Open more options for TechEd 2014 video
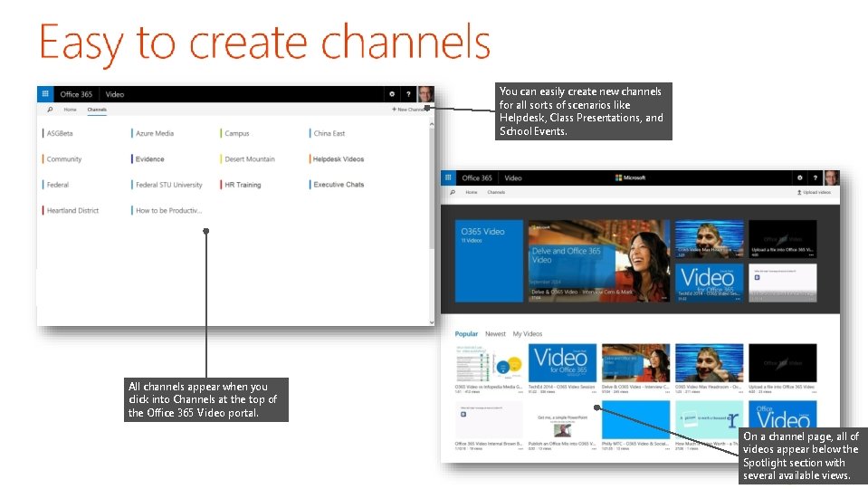 [x=592, y=392]
